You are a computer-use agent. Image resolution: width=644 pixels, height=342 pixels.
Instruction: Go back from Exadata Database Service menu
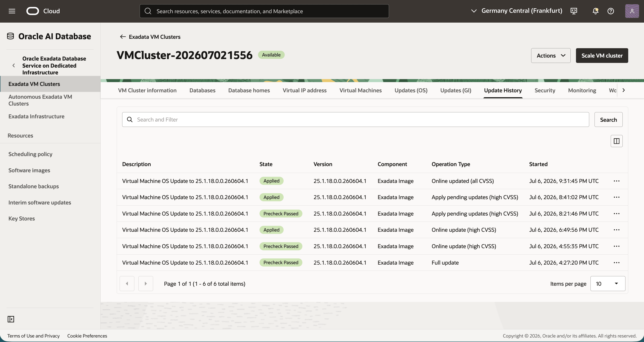point(14,65)
